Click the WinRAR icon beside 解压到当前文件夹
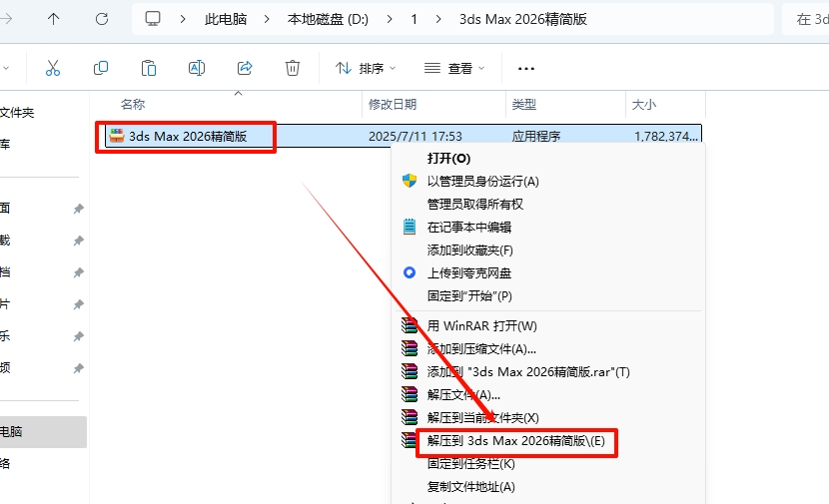829x504 pixels. [x=410, y=417]
